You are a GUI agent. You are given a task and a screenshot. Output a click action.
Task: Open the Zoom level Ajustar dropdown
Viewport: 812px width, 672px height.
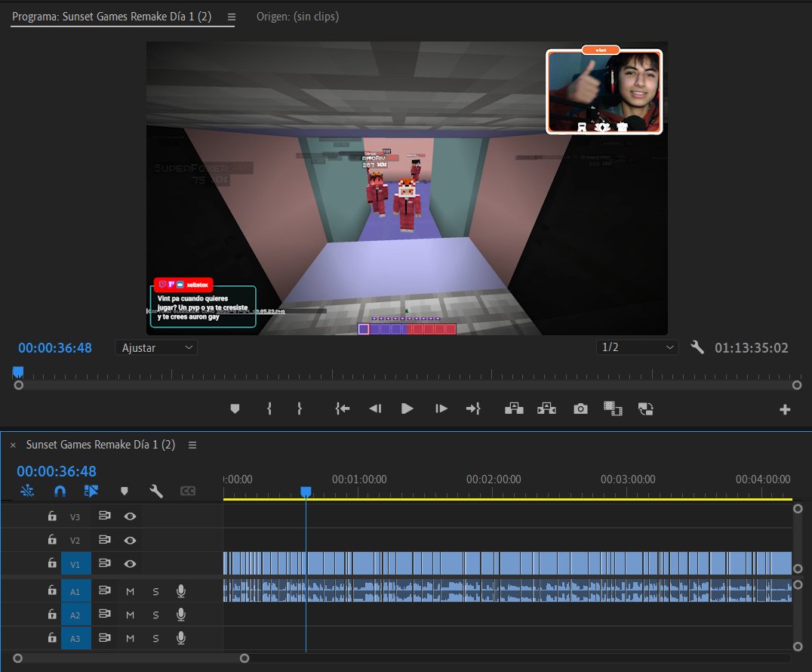pyautogui.click(x=156, y=347)
